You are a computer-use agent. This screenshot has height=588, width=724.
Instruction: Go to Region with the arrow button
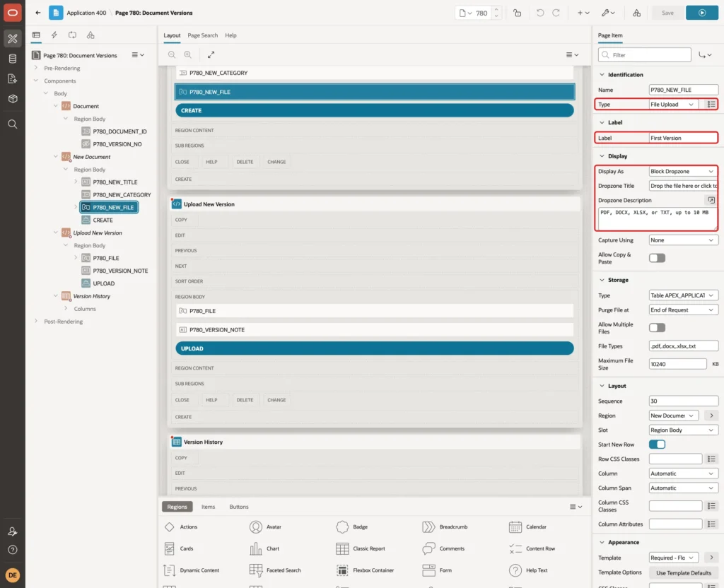pos(711,416)
